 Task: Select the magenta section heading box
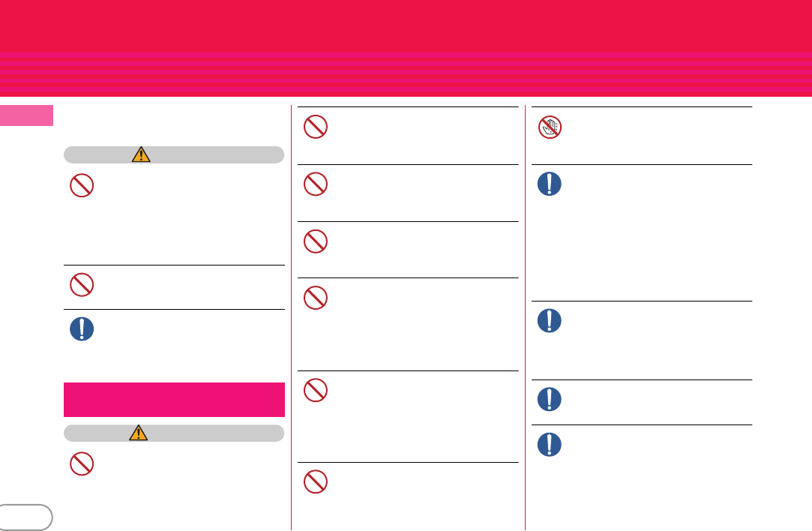(174, 400)
